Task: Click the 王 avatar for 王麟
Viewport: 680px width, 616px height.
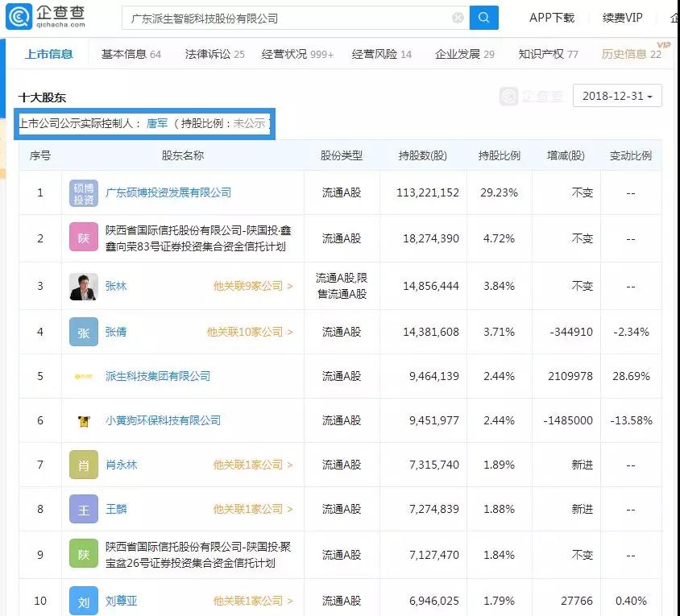Action: [x=84, y=509]
